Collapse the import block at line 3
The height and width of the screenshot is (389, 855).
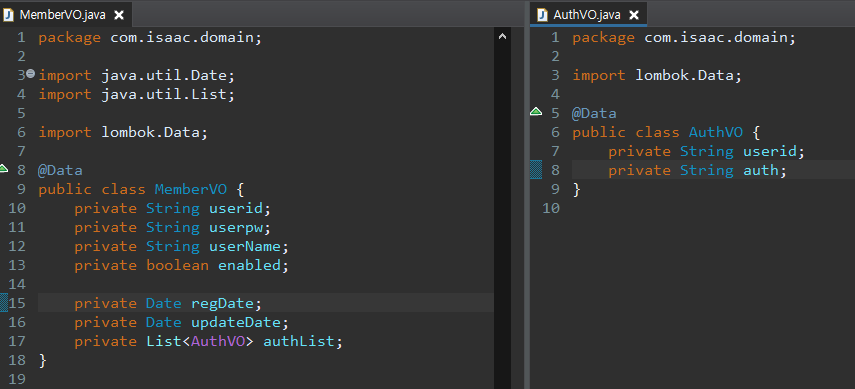(31, 73)
